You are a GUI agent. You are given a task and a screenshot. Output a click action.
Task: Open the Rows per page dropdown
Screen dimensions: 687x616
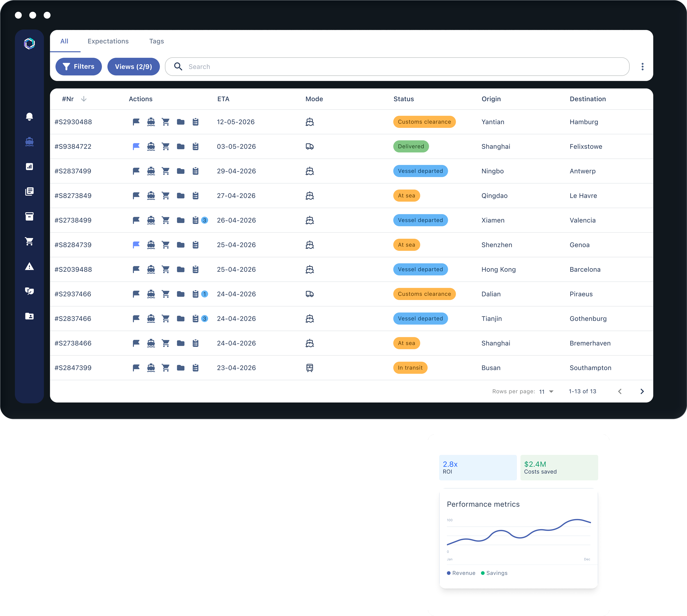(x=546, y=392)
